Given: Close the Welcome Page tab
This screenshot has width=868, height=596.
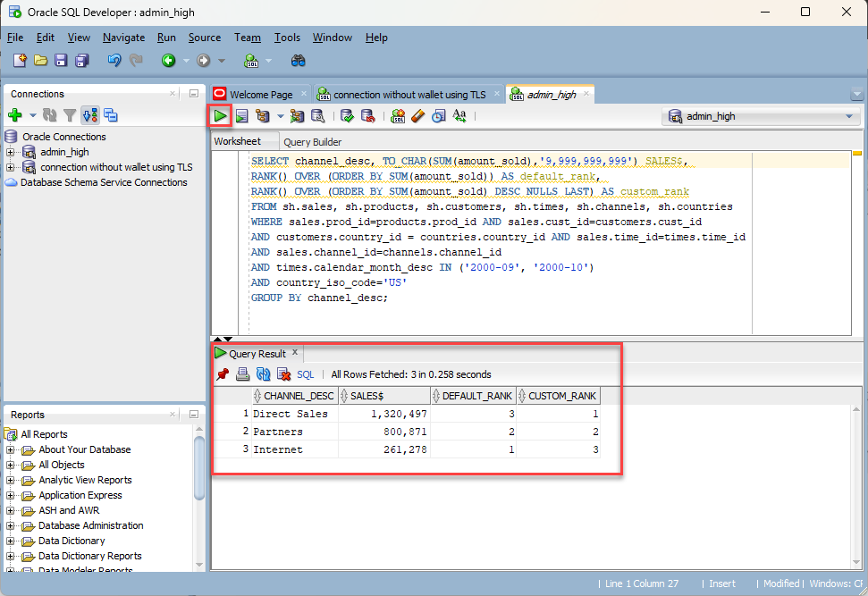Looking at the screenshot, I should coord(303,94).
